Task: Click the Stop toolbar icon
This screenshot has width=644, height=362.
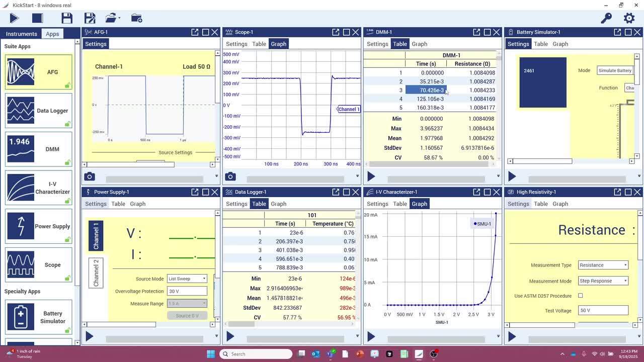Action: 36,18
